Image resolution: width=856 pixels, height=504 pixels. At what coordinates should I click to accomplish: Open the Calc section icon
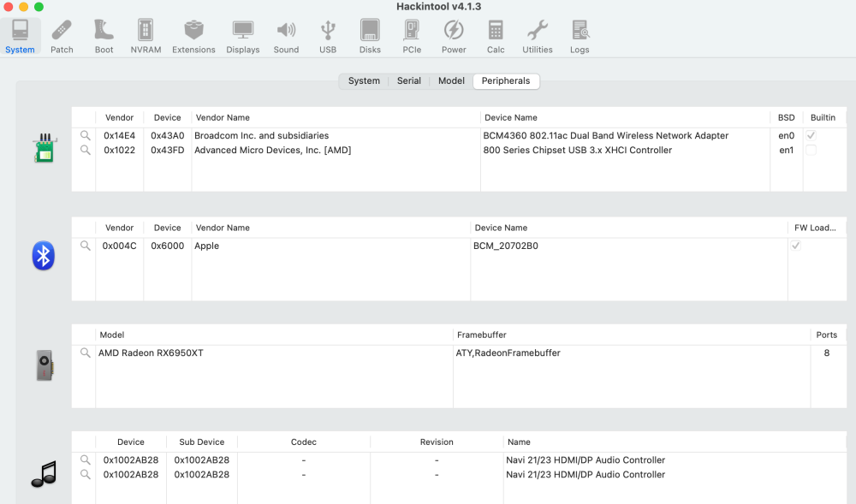click(x=496, y=37)
